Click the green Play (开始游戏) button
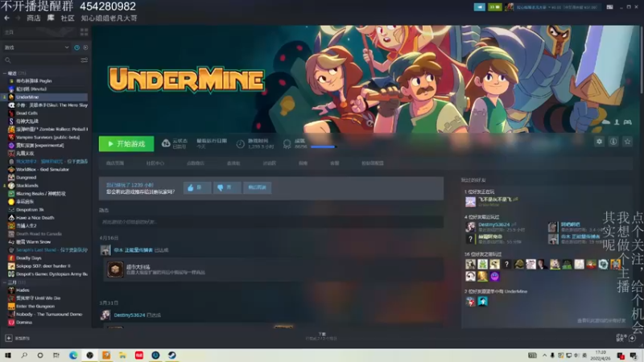 point(126,144)
